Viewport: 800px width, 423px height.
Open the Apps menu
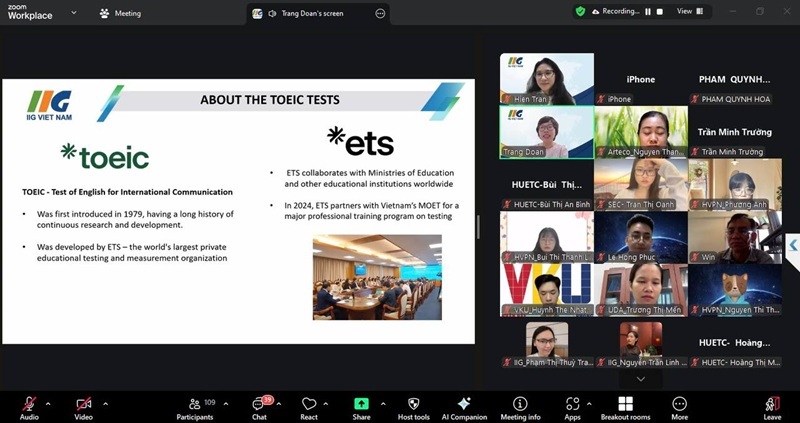tap(572, 408)
